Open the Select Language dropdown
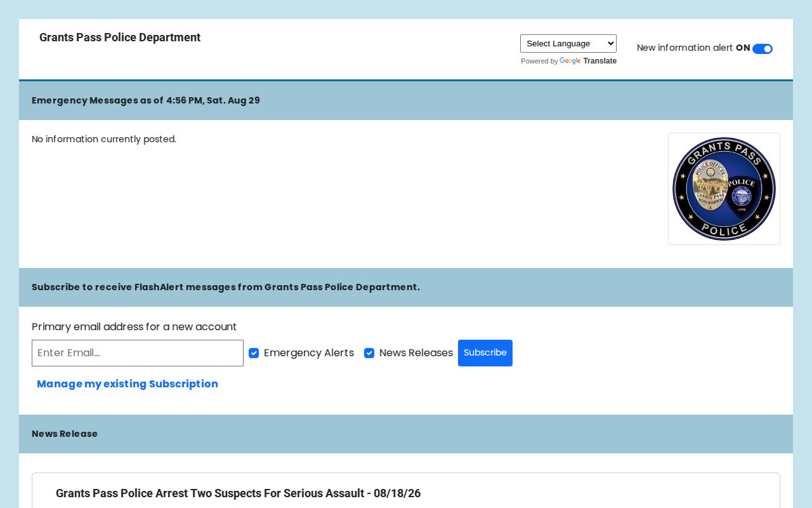 pyautogui.click(x=568, y=43)
